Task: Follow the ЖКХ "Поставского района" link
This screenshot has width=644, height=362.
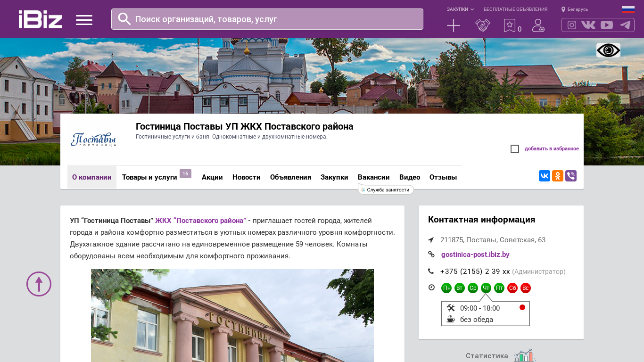Action: [200, 221]
